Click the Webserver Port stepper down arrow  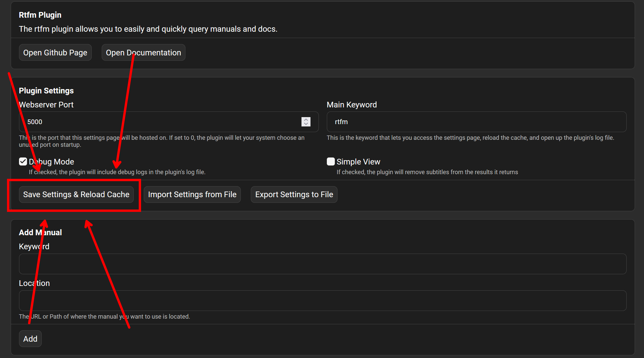306,124
